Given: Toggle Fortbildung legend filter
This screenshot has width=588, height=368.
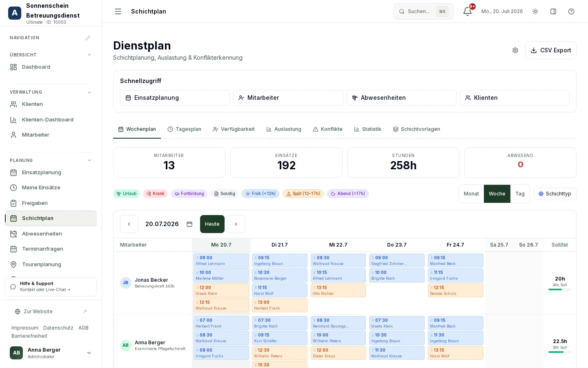Looking at the screenshot, I should click(189, 194).
